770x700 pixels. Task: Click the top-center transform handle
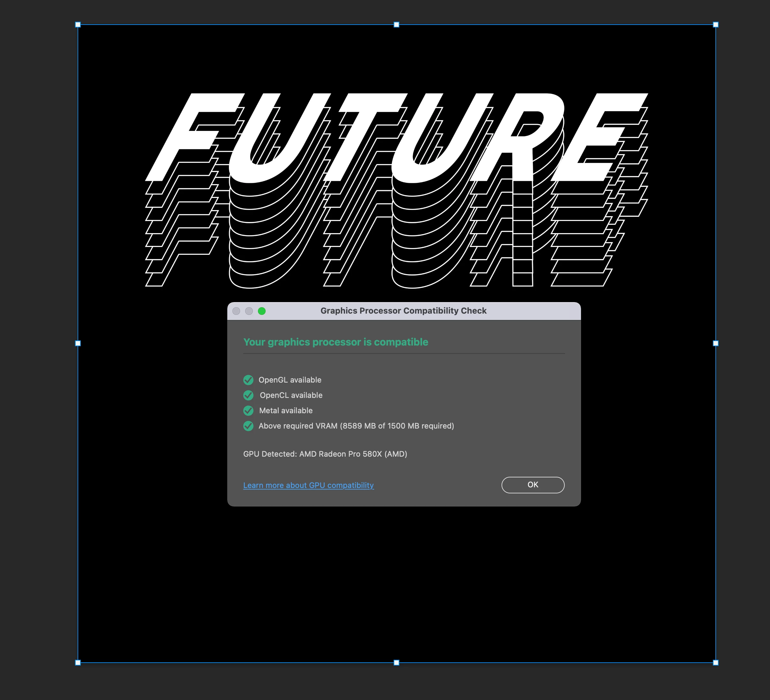396,25
